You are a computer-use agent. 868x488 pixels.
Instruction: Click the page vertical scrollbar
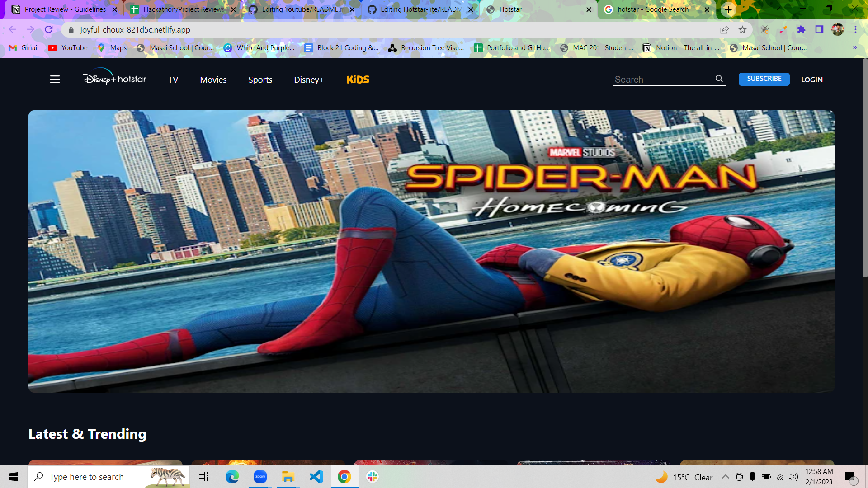point(864,168)
